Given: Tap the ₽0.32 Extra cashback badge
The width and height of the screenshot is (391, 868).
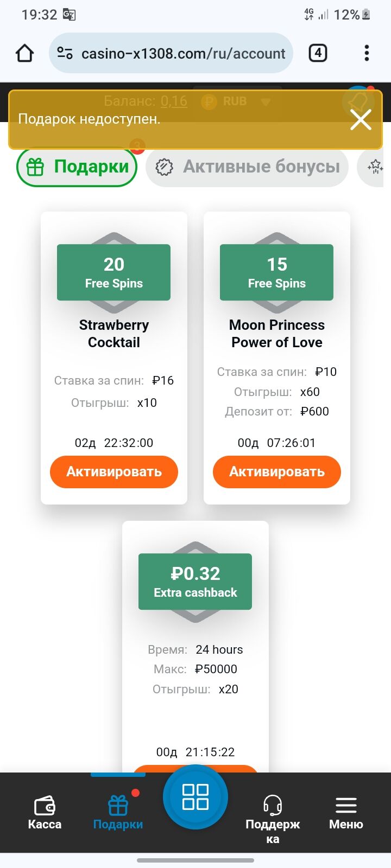Looking at the screenshot, I should pyautogui.click(x=195, y=582).
